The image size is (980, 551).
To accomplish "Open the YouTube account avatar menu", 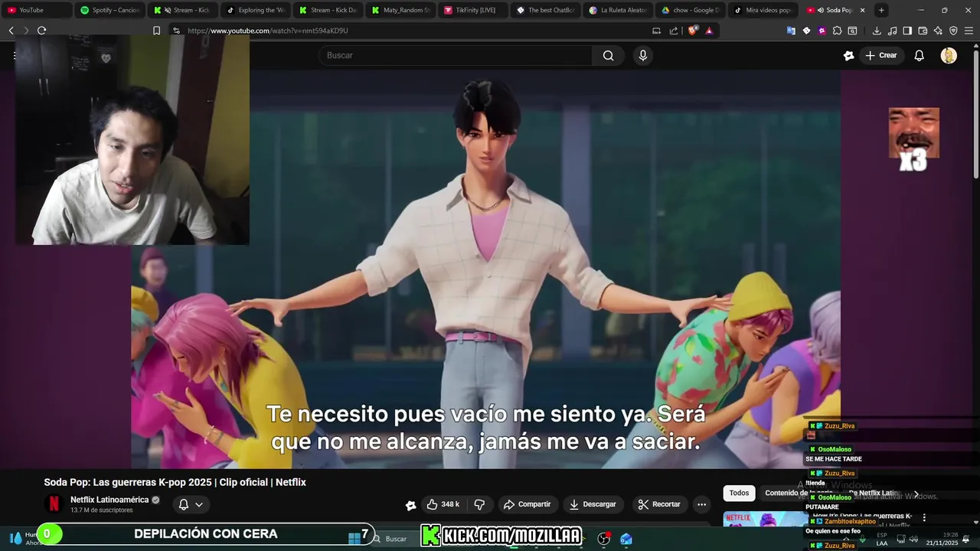I will pos(949,55).
